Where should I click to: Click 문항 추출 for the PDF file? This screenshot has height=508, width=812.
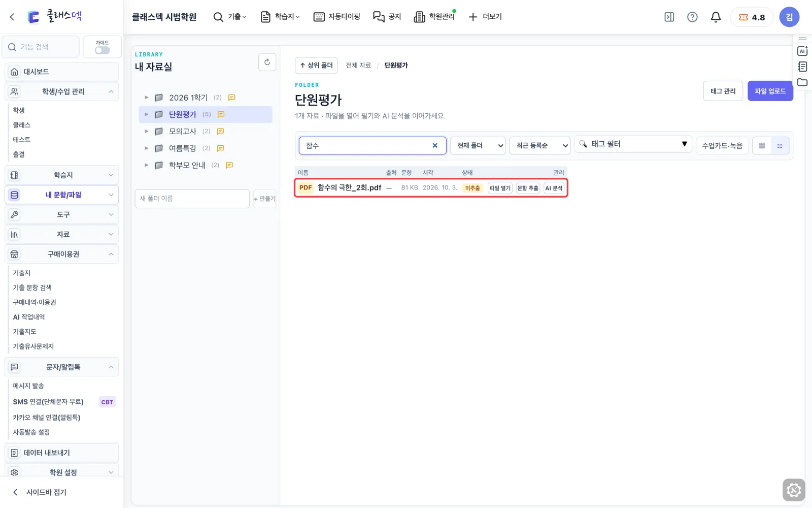(x=528, y=188)
